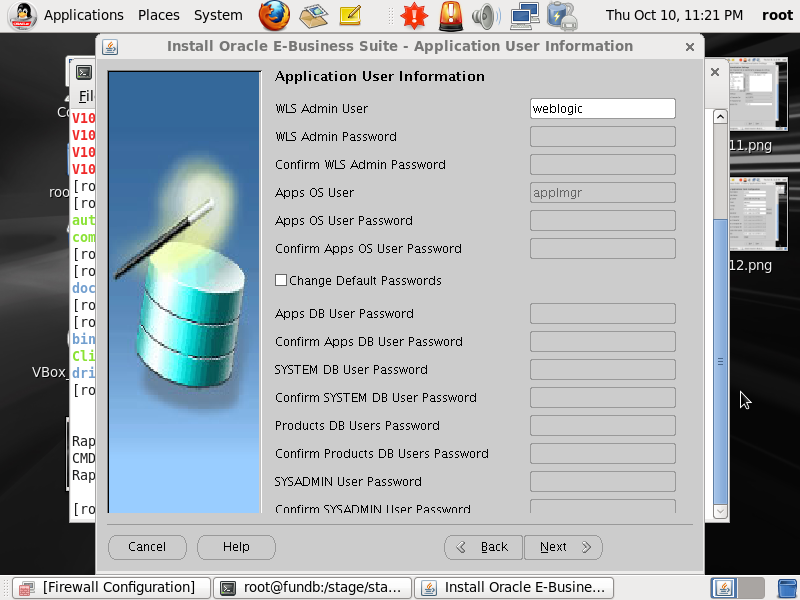This screenshot has height=600, width=800.
Task: Click the SYSTEM DB User Password field
Action: tap(603, 370)
